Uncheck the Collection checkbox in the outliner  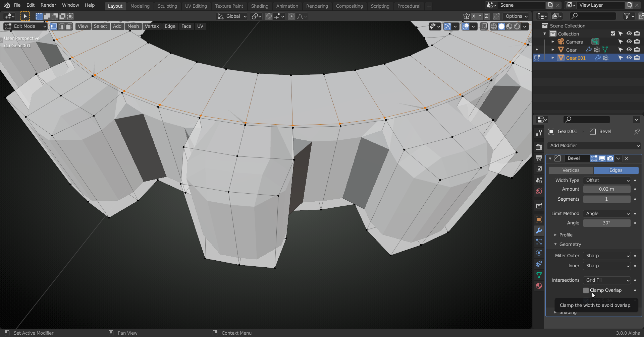(x=613, y=33)
